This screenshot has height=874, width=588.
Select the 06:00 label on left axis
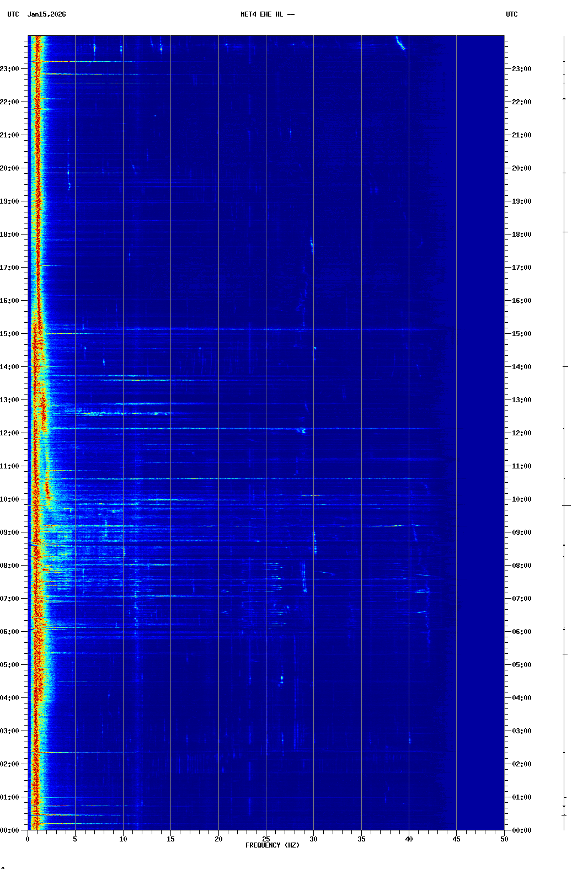(x=9, y=632)
